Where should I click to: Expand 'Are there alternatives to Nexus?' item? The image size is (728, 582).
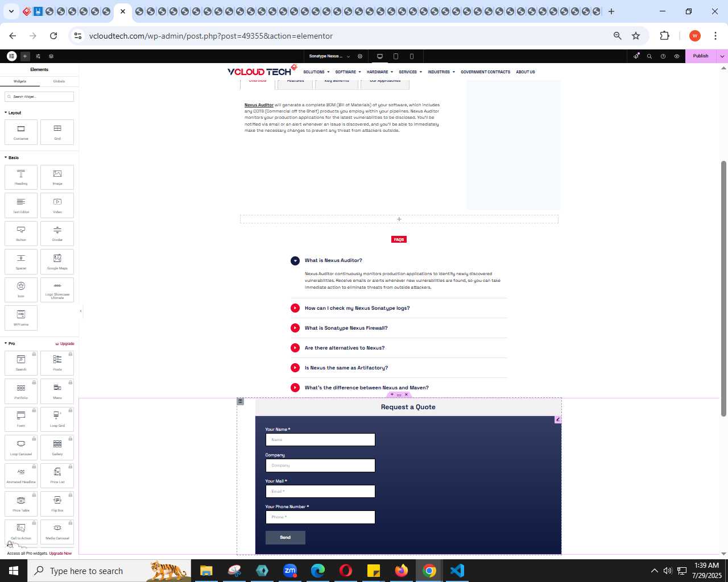pyautogui.click(x=345, y=348)
